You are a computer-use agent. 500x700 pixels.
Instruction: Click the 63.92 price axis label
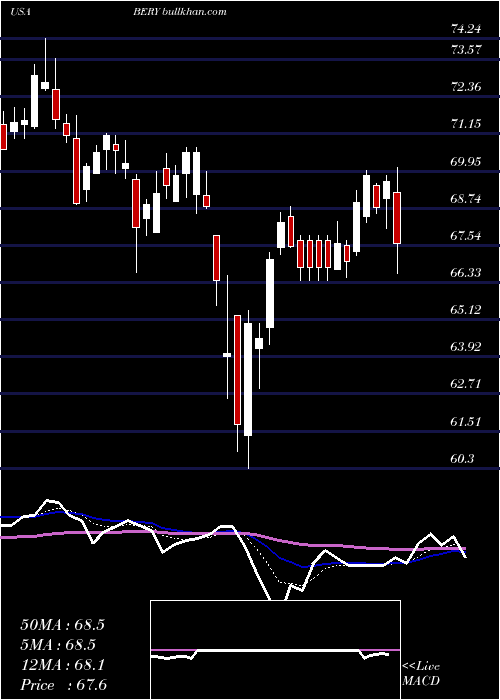466,347
